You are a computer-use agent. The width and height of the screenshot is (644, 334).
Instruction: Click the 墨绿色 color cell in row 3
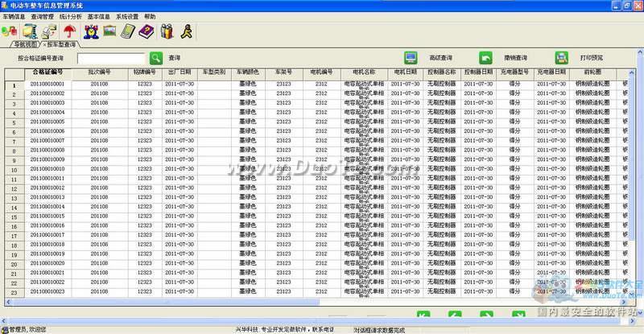[x=248, y=103]
